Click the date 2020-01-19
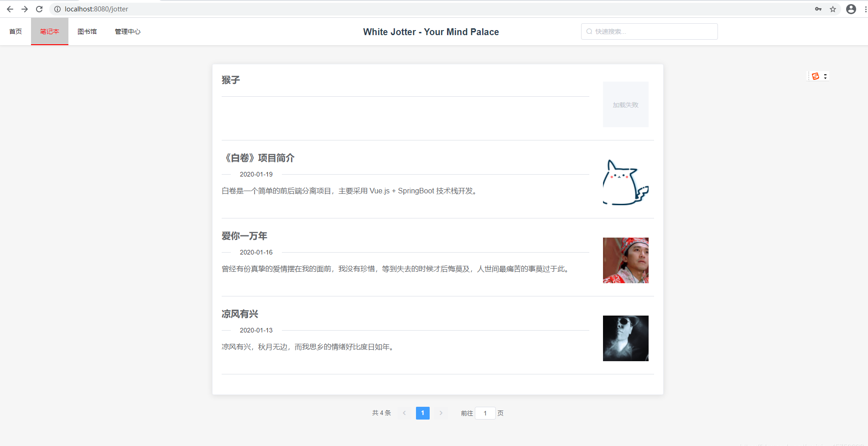 coord(256,174)
